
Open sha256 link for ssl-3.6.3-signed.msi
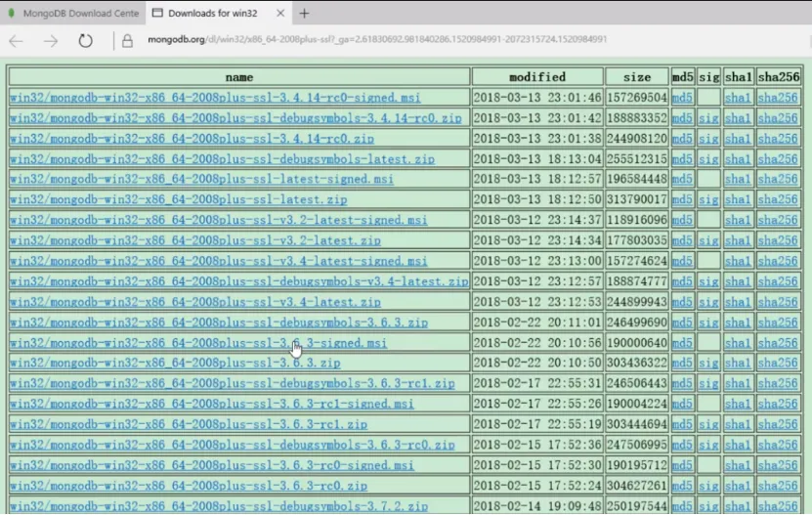(778, 343)
